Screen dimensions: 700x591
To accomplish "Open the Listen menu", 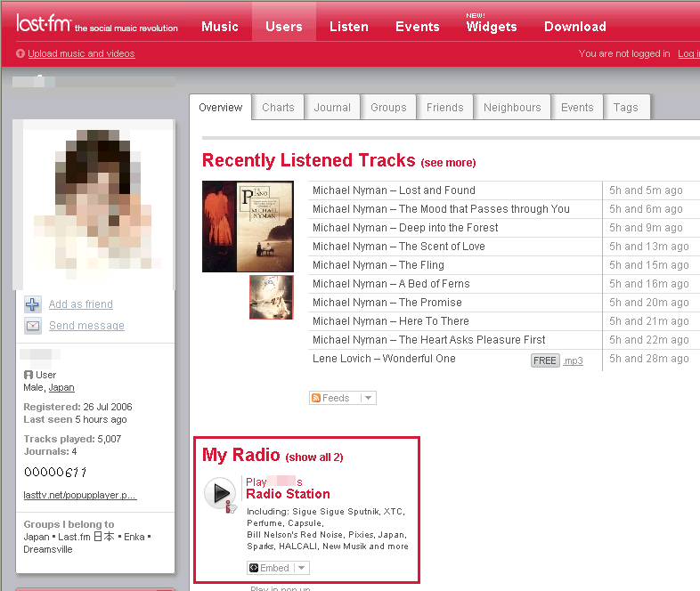I will click(x=349, y=27).
